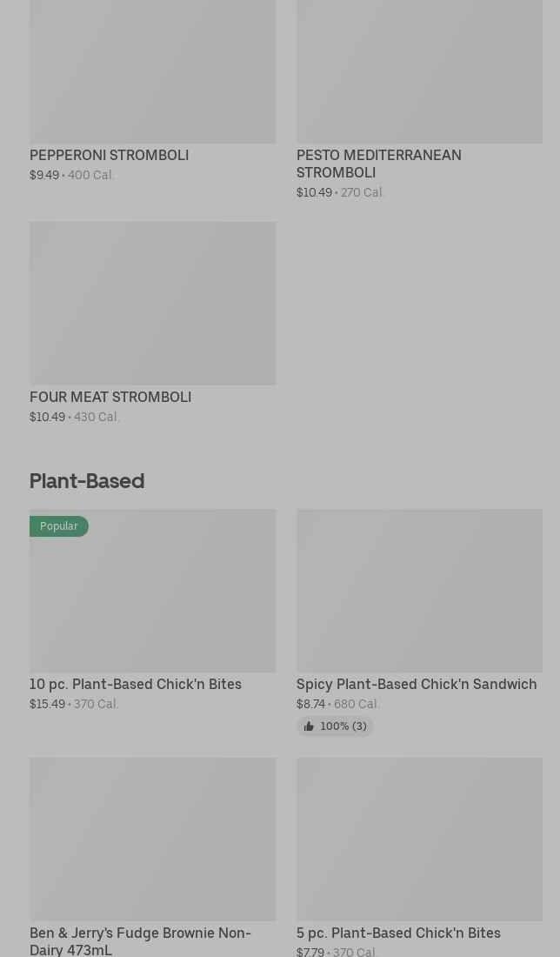Open the 5 pc. Plant-Based Chick'n Bites photo
This screenshot has width=560, height=957.
(419, 839)
